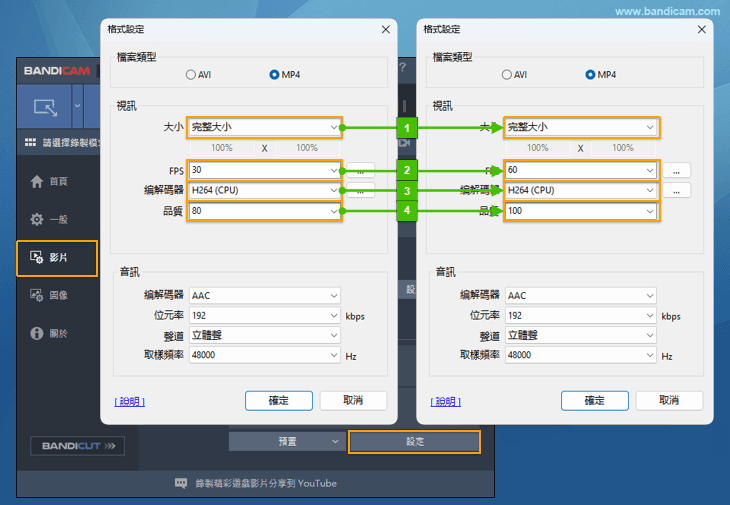Viewport: 730px width, 505px height.
Task: Open the Image (圖像) sidebar item
Action: tap(49, 295)
